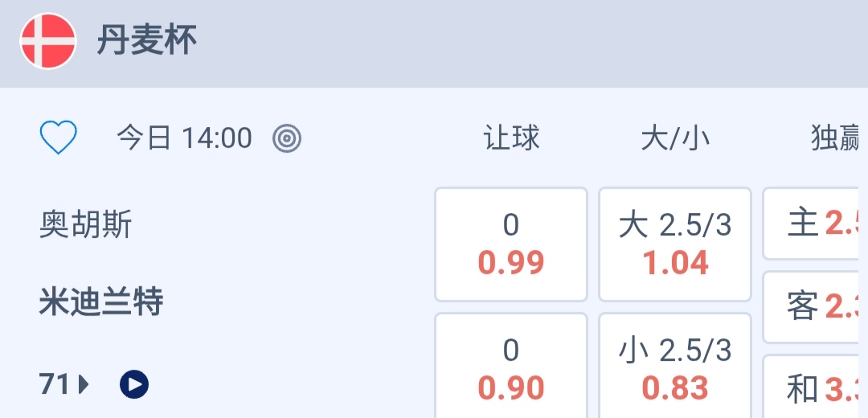Click the target icon next to 14:00
This screenshot has width=868, height=418.
(287, 138)
